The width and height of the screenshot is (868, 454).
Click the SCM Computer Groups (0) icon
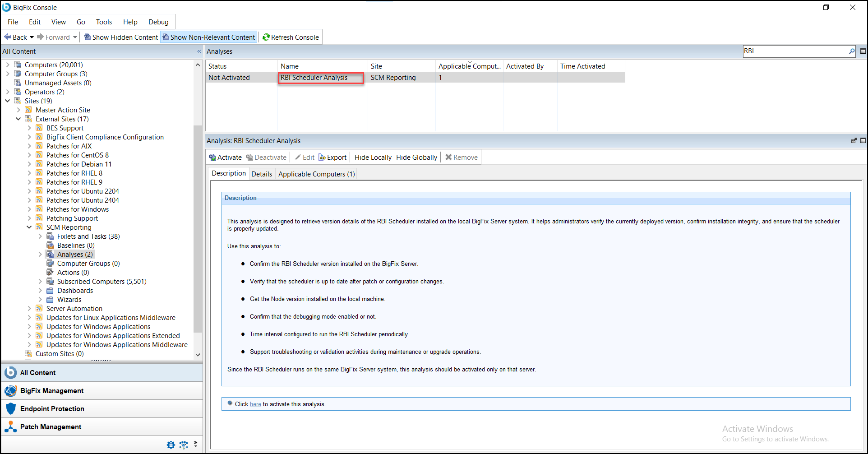point(50,263)
